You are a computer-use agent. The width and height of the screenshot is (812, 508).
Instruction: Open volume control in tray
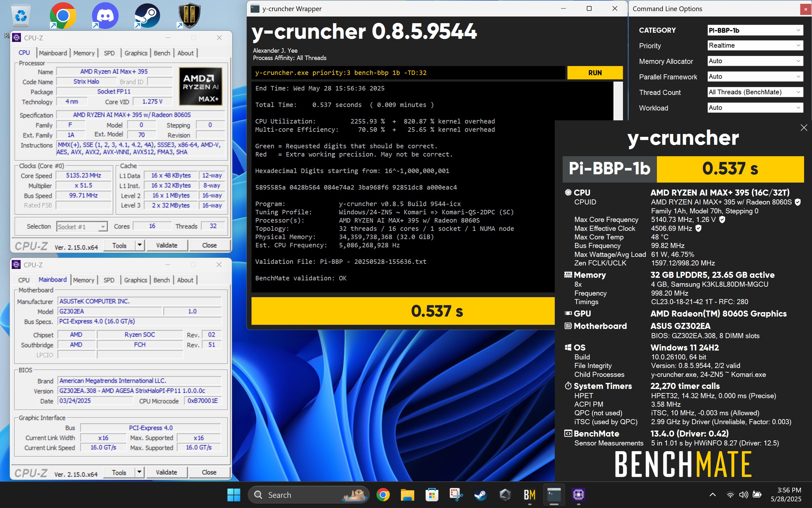[743, 495]
